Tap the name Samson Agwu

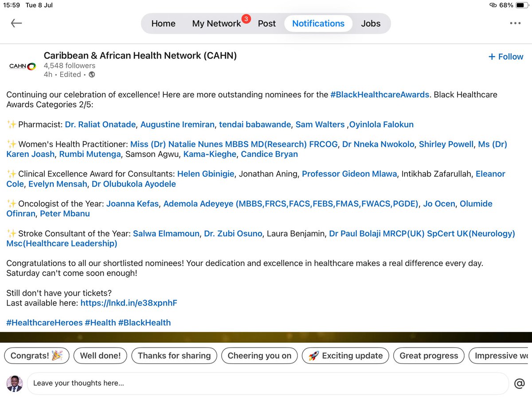pyautogui.click(x=152, y=154)
